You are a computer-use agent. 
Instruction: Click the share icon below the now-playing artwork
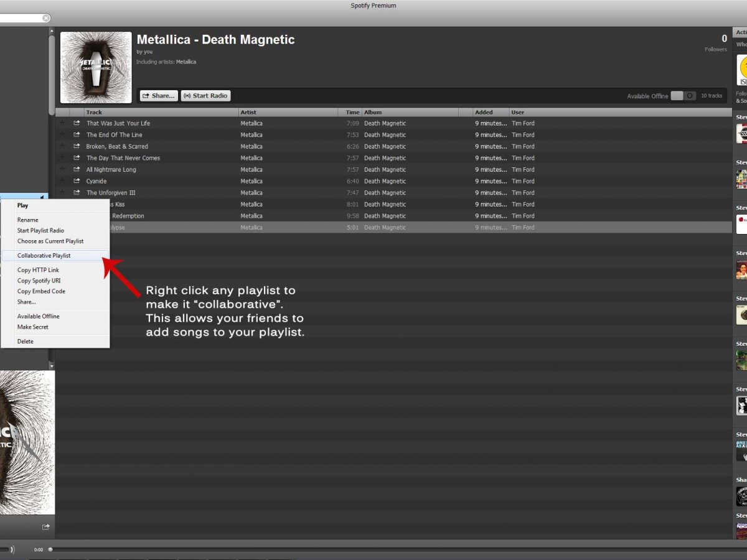pyautogui.click(x=45, y=527)
